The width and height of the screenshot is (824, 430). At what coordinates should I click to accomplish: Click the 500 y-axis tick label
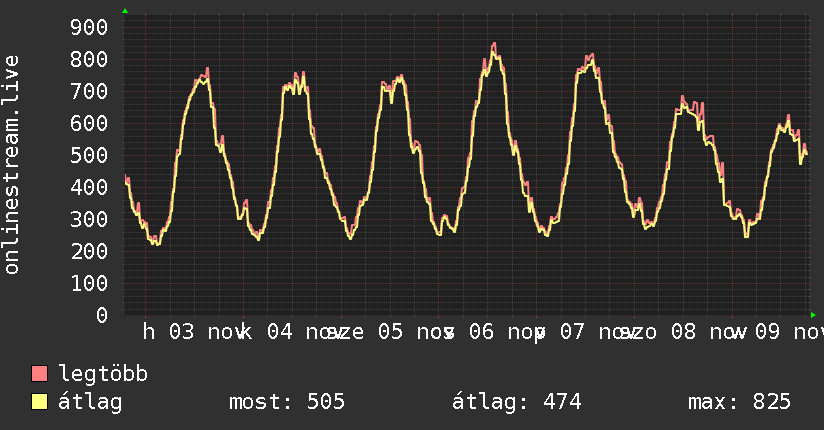pyautogui.click(x=88, y=155)
